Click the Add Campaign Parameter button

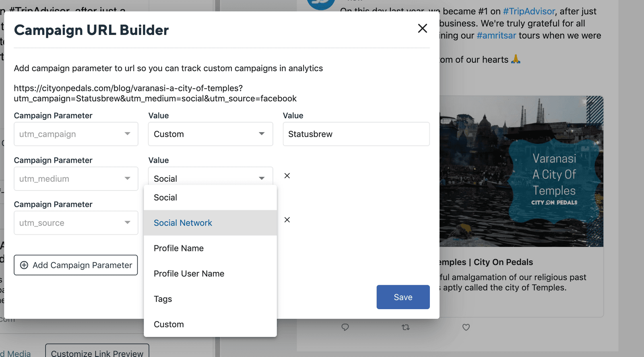click(76, 265)
